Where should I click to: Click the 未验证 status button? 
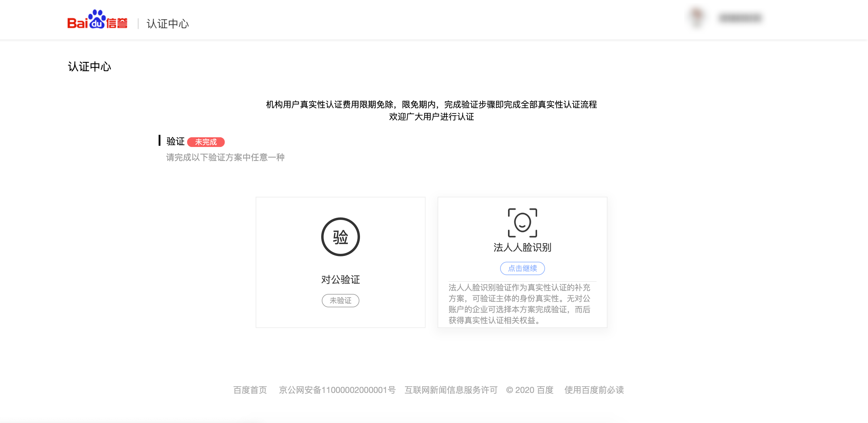click(340, 300)
